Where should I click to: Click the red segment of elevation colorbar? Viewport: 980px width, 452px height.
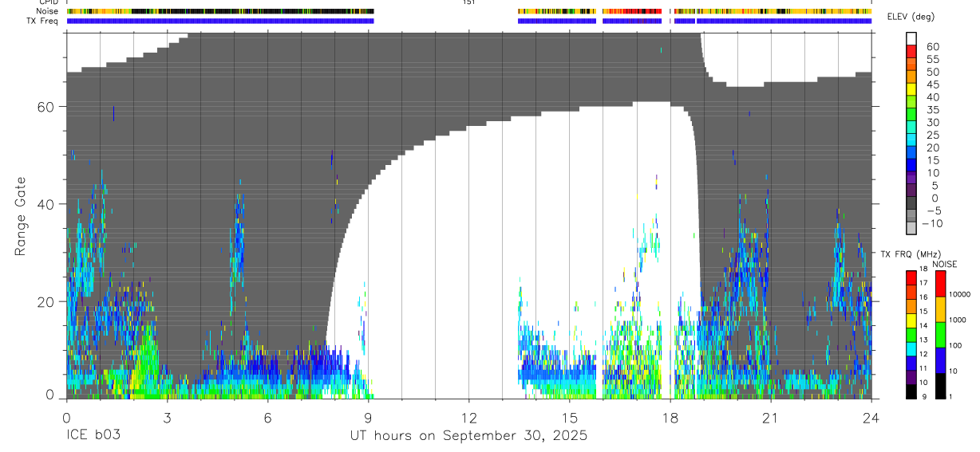tap(911, 51)
